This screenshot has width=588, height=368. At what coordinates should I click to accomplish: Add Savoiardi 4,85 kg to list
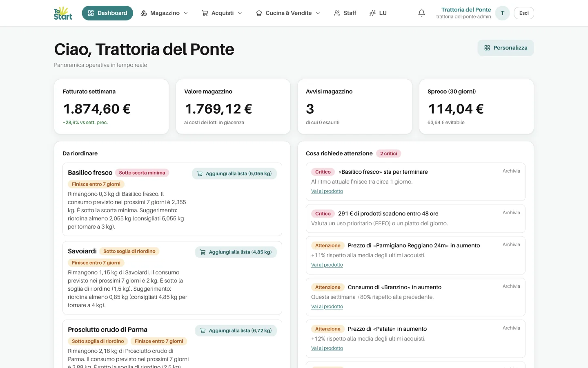pyautogui.click(x=236, y=252)
